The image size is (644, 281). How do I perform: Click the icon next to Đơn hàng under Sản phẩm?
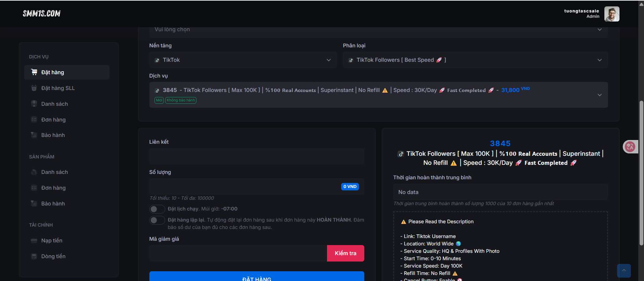[x=34, y=188]
